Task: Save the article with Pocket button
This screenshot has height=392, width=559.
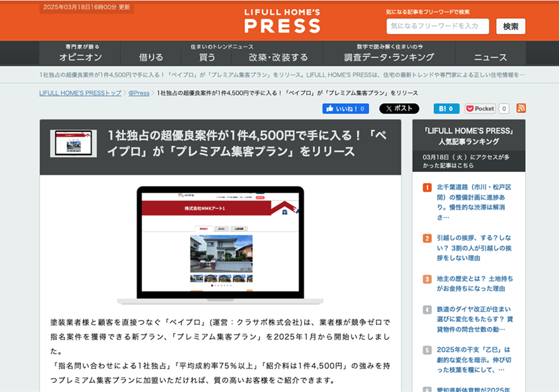Action: click(480, 109)
